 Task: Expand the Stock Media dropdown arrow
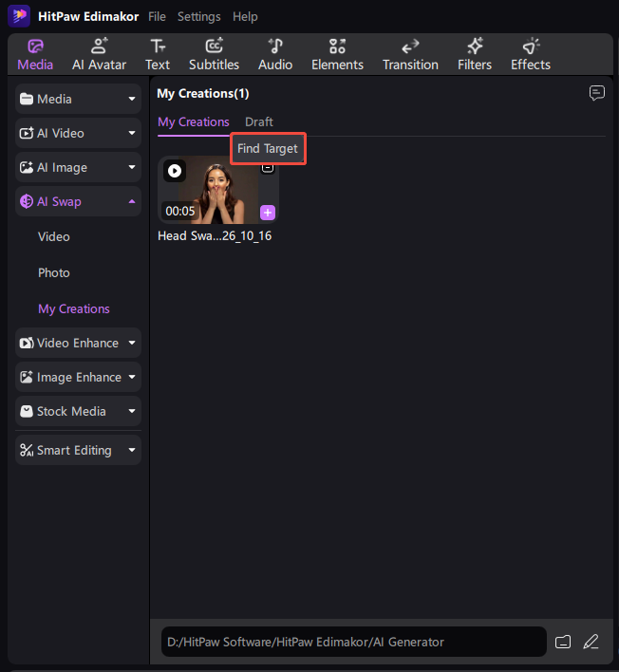[x=132, y=411]
